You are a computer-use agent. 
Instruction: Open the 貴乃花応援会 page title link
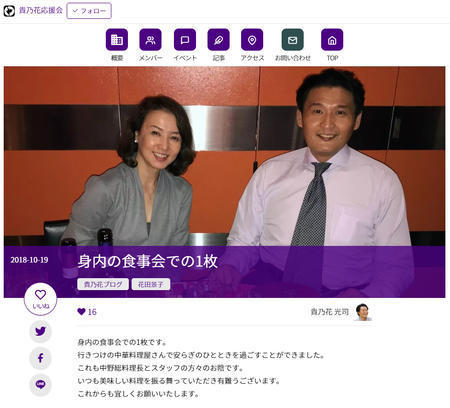(41, 10)
